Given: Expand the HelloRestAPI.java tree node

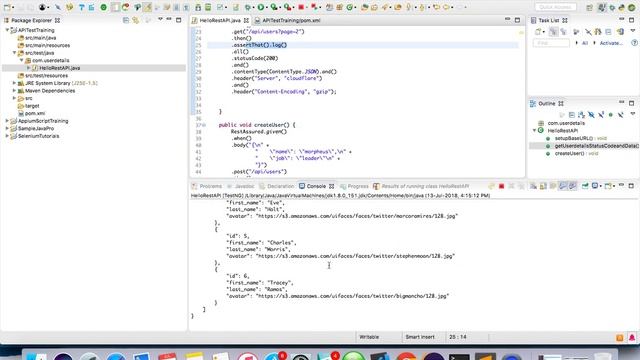Looking at the screenshot, I should tap(29, 68).
